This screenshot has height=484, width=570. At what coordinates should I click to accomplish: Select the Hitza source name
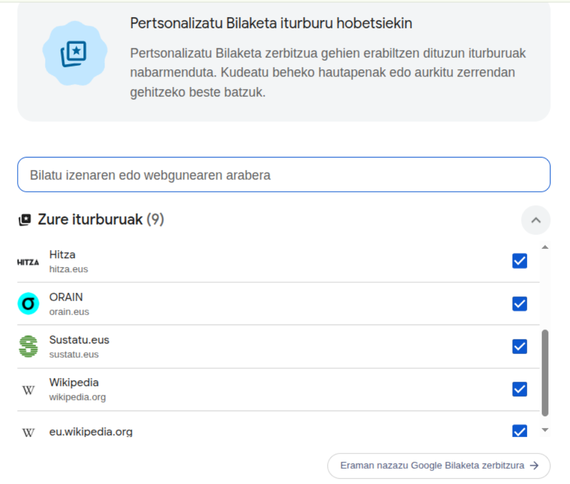[62, 255]
